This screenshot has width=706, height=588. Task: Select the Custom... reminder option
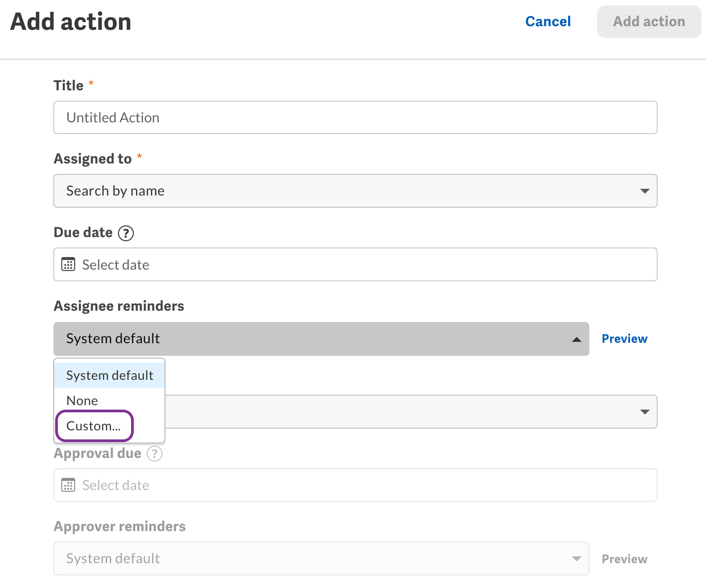point(94,426)
